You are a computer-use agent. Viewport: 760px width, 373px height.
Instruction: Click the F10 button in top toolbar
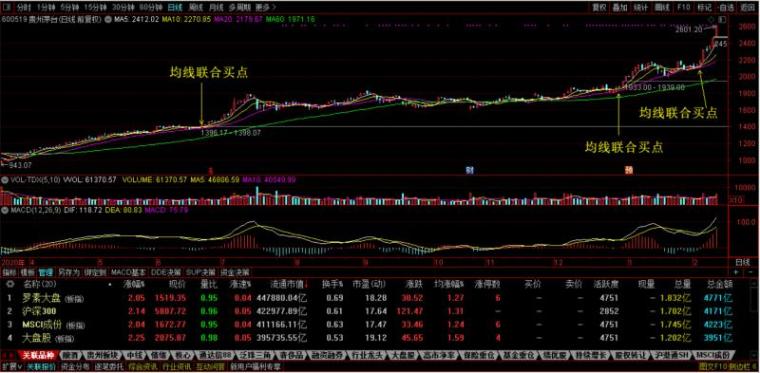[684, 7]
